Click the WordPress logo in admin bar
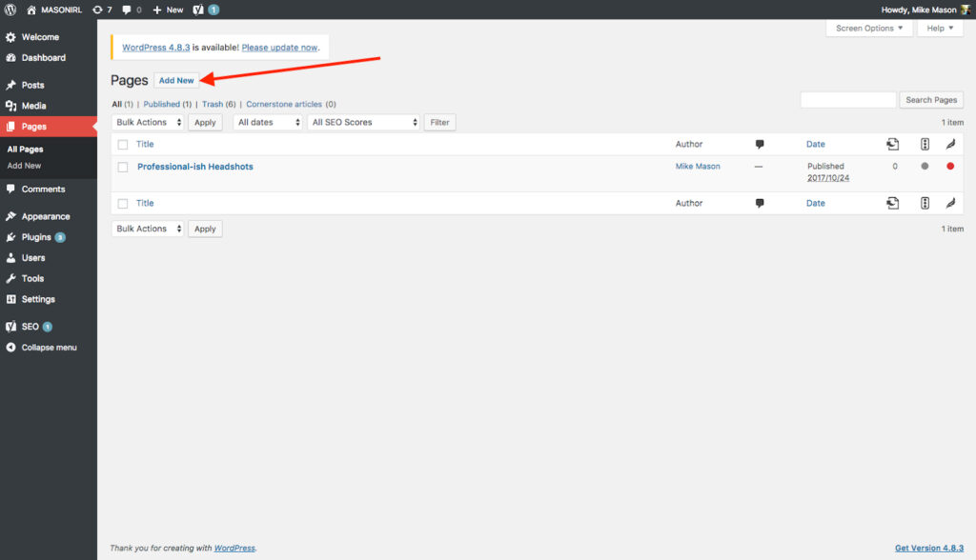 10,10
